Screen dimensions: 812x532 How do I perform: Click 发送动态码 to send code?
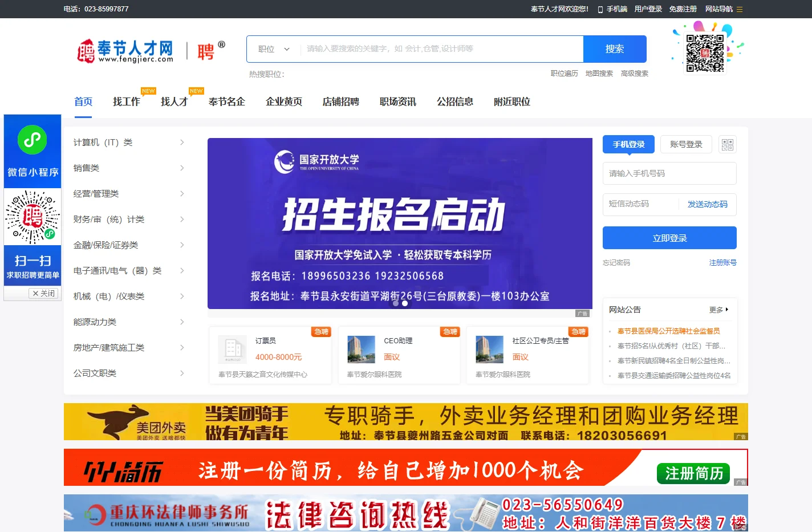708,204
